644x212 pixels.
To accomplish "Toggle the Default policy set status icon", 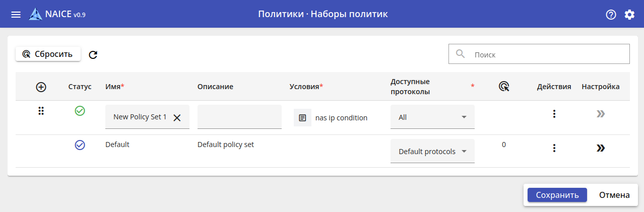I will 80,145.
